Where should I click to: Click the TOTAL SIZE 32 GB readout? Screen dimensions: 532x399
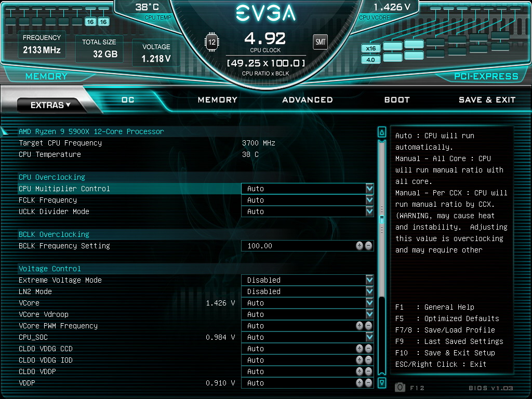99,48
